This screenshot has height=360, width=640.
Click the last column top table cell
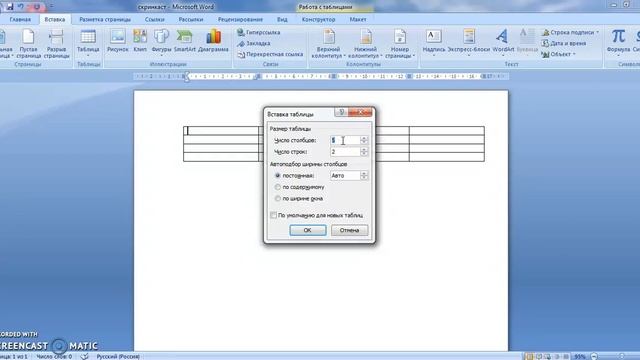447,131
